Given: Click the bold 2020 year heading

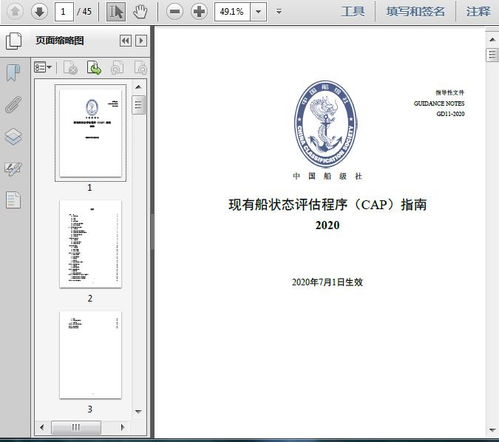Looking at the screenshot, I should (327, 225).
